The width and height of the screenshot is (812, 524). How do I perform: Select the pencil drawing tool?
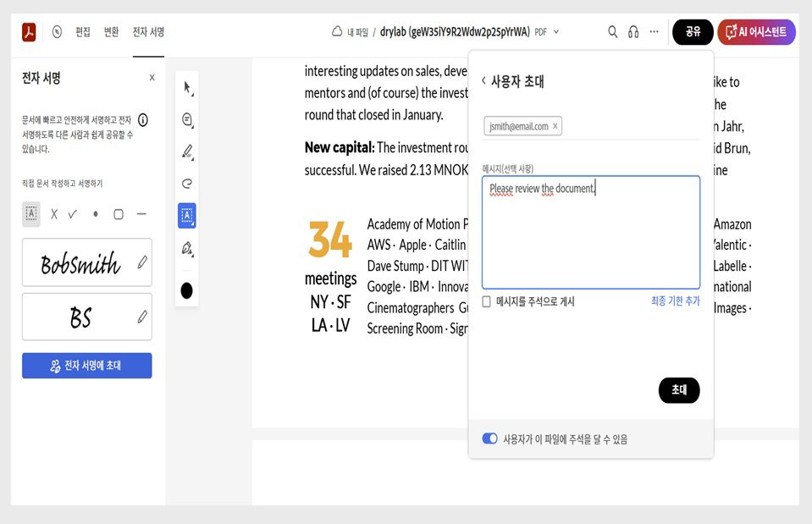pos(188,151)
